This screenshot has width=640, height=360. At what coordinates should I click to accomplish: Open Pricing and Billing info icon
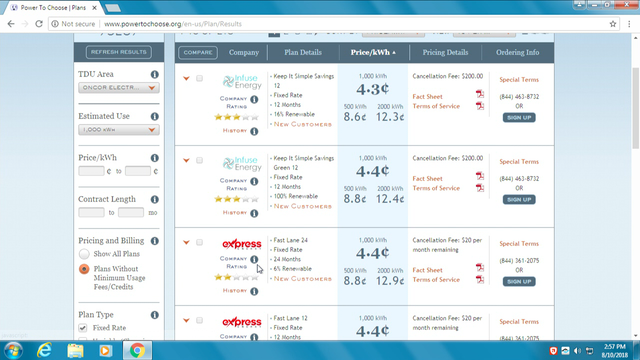(154, 241)
